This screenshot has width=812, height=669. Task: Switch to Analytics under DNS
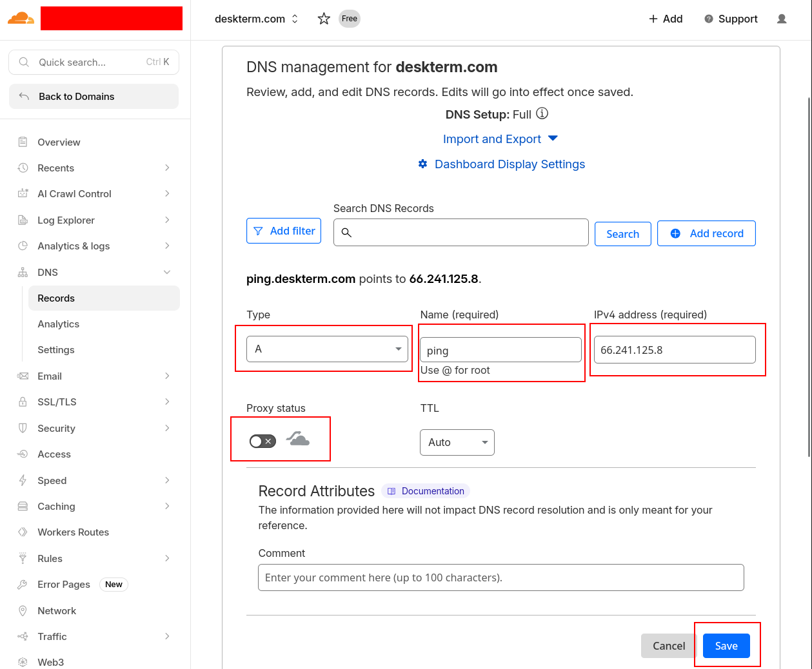pyautogui.click(x=59, y=324)
